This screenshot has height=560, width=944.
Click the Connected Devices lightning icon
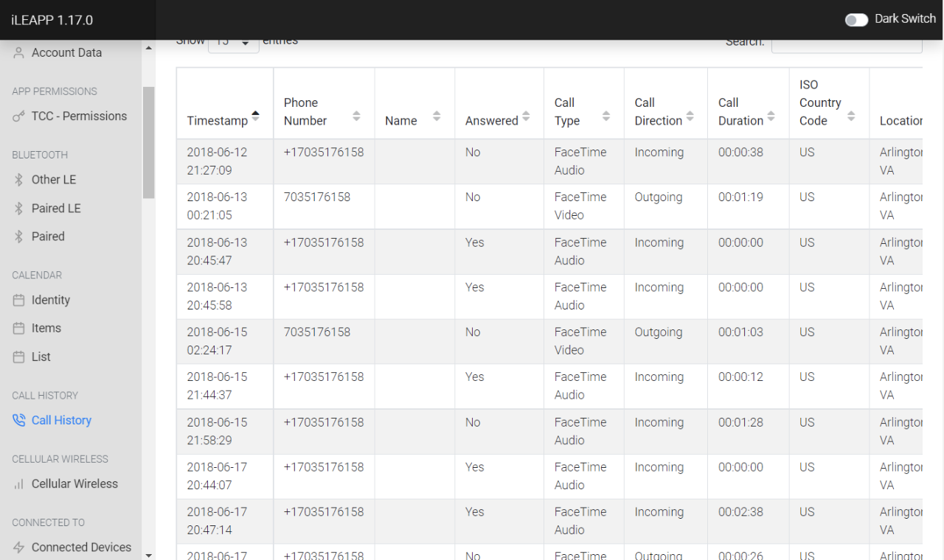click(x=19, y=547)
